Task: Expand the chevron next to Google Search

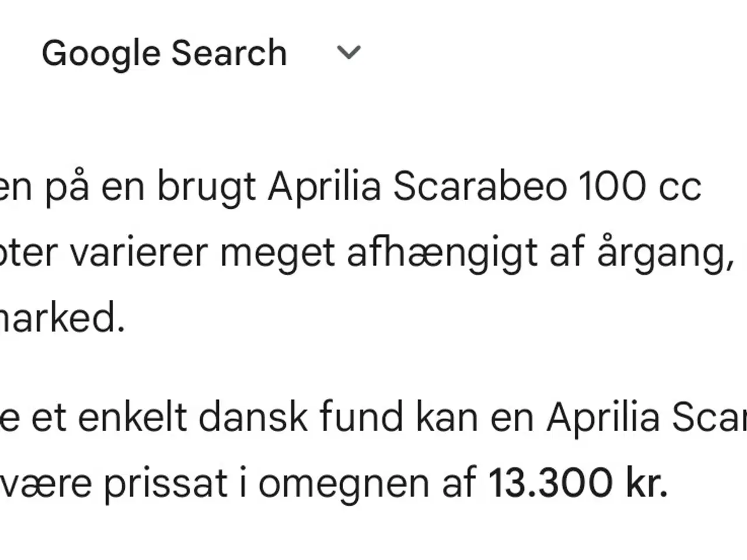Action: point(348,53)
